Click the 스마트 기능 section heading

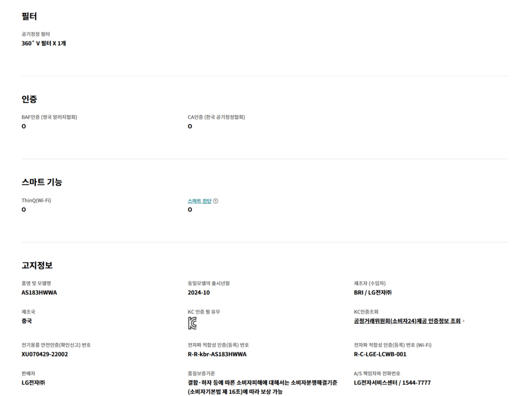click(42, 182)
